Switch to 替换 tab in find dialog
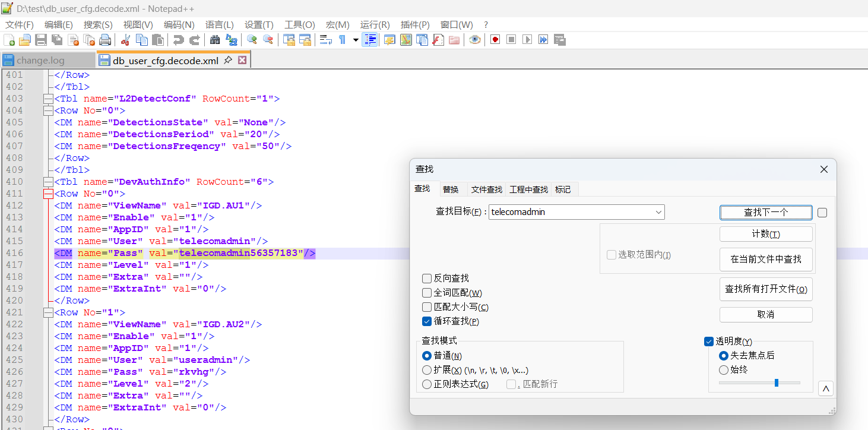The height and width of the screenshot is (430, 868). (x=451, y=189)
